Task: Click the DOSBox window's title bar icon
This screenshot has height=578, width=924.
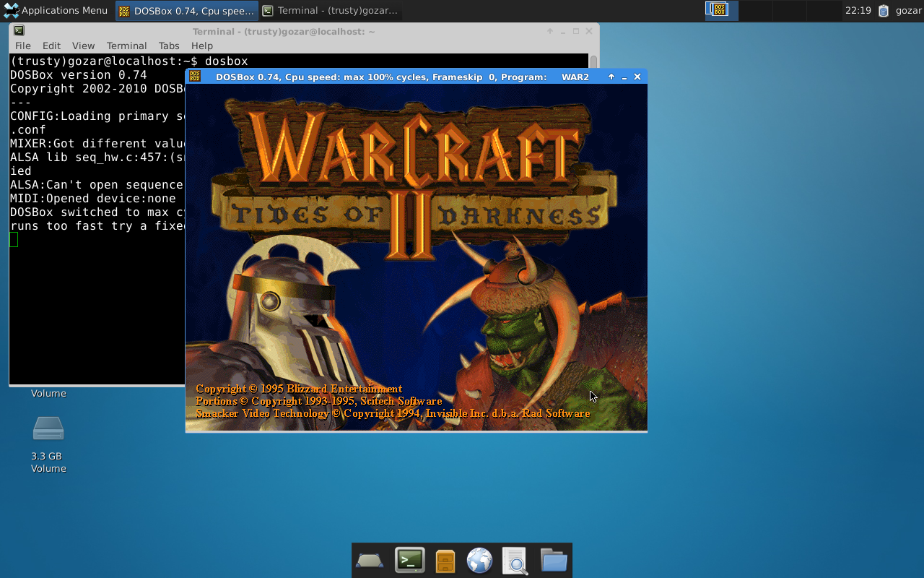Action: 195,77
